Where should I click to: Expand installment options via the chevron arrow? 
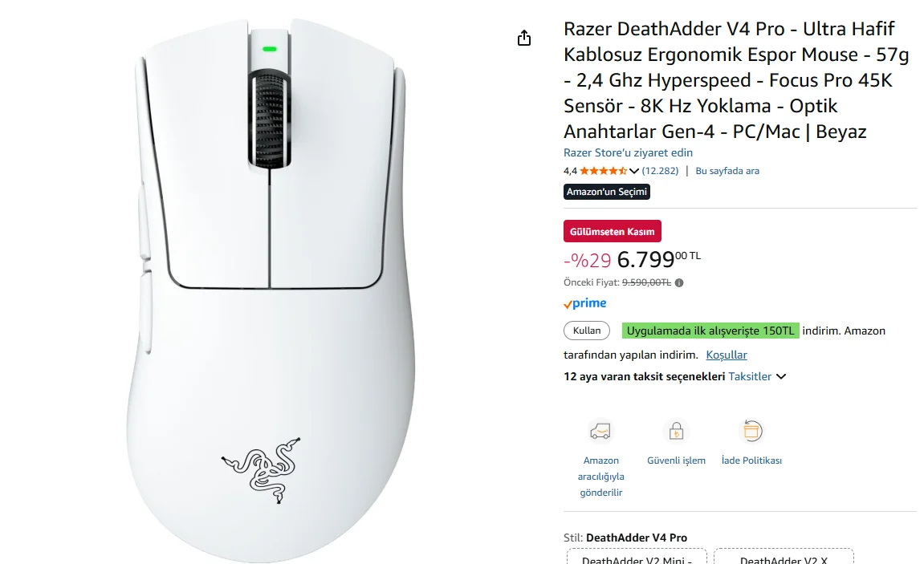pyautogui.click(x=781, y=377)
